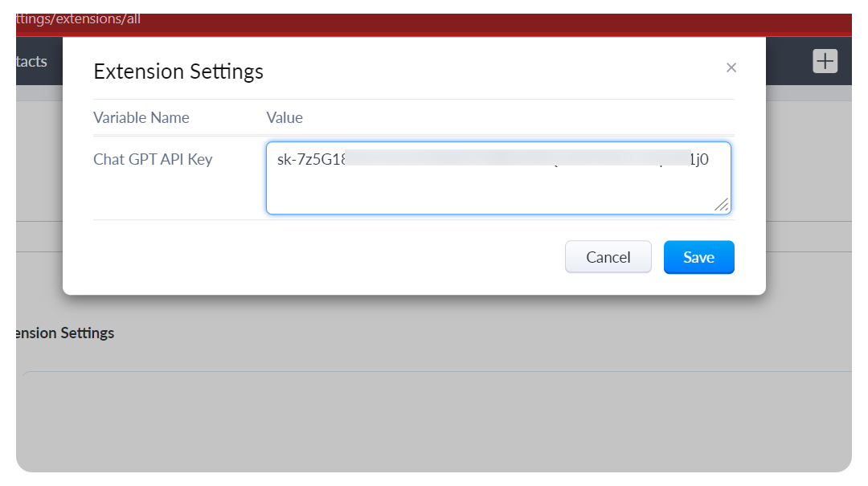The width and height of the screenshot is (868, 486).
Task: Close the Extension Settings dialog with X
Action: click(x=731, y=68)
